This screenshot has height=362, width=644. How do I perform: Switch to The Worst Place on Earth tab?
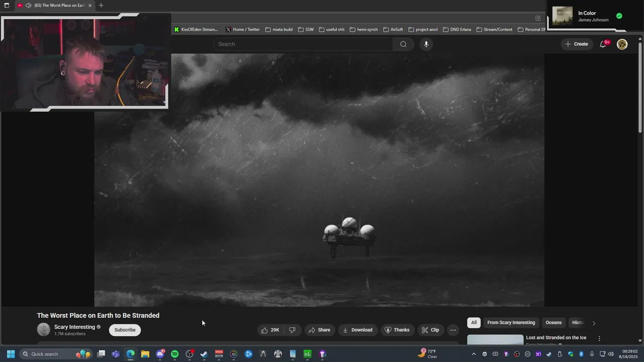click(54, 6)
